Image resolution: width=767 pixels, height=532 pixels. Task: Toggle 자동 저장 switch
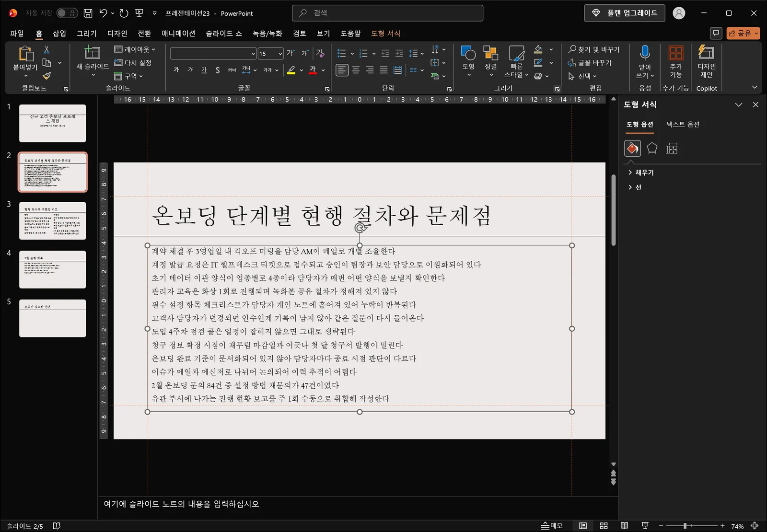(x=67, y=13)
